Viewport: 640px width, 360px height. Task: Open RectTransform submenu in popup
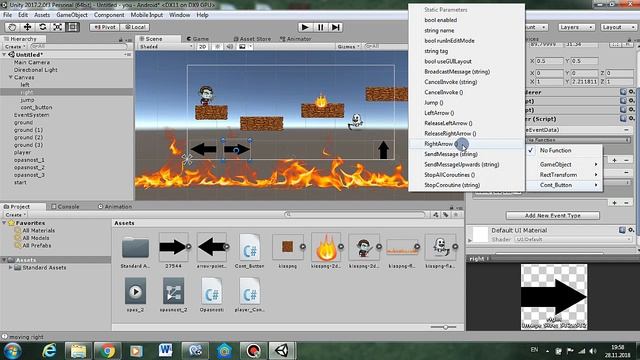(x=564, y=175)
